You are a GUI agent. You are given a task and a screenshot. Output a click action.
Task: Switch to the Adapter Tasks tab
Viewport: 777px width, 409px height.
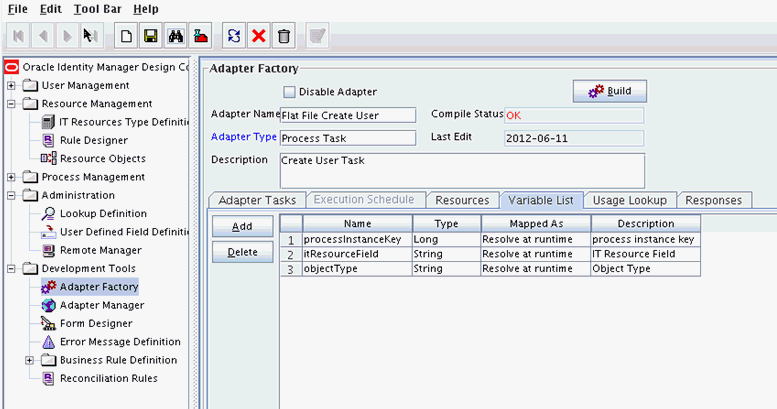[x=257, y=200]
